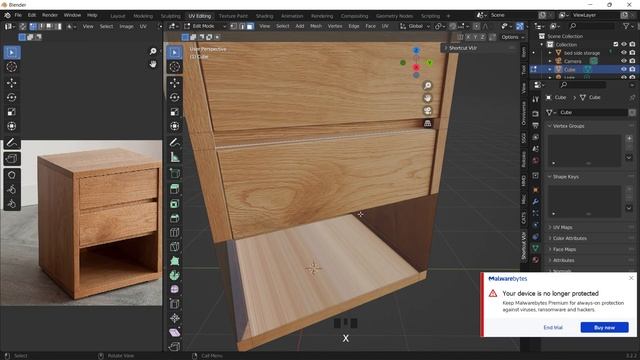
Task: Open the Global transform orientation dropdown
Action: 415,26
